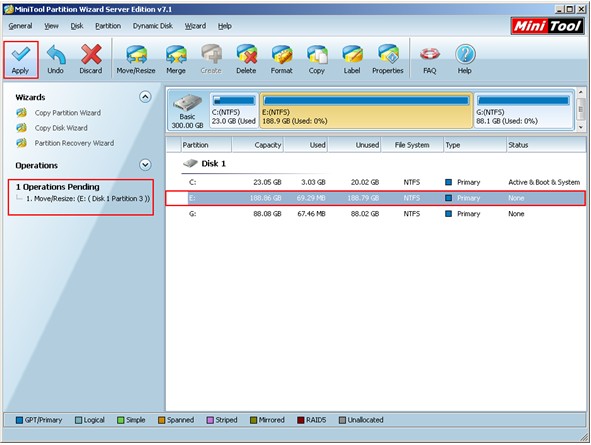
Task: Open the View menu
Action: tap(51, 26)
